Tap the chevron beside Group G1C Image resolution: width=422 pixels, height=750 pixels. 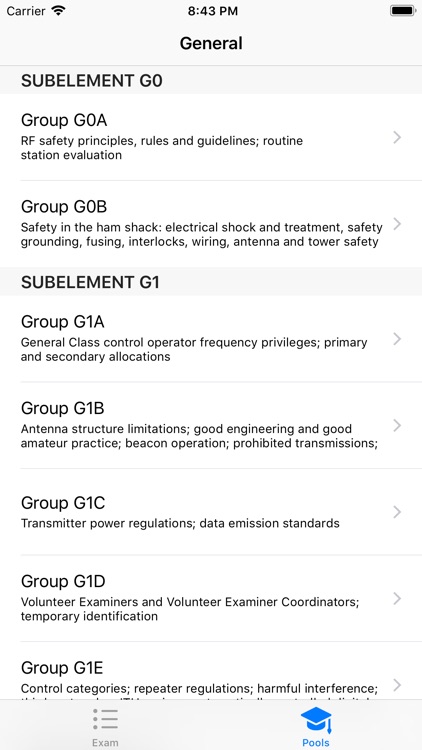click(397, 512)
